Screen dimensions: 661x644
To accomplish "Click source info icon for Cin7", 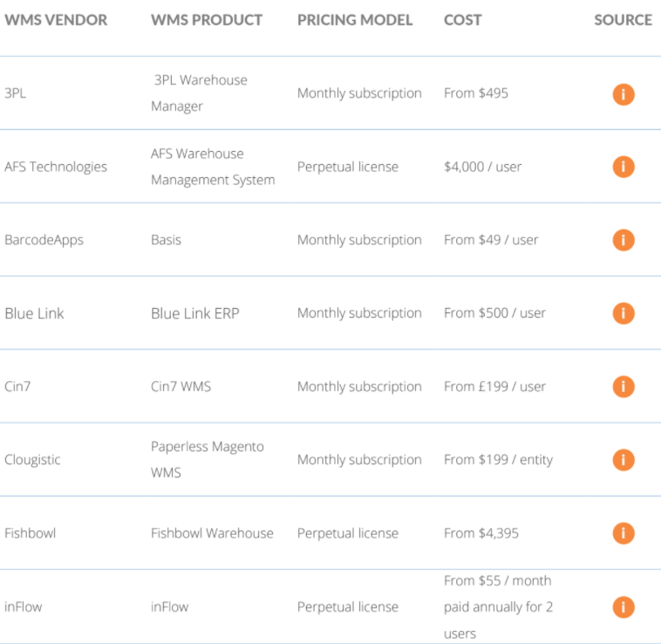I will (623, 387).
